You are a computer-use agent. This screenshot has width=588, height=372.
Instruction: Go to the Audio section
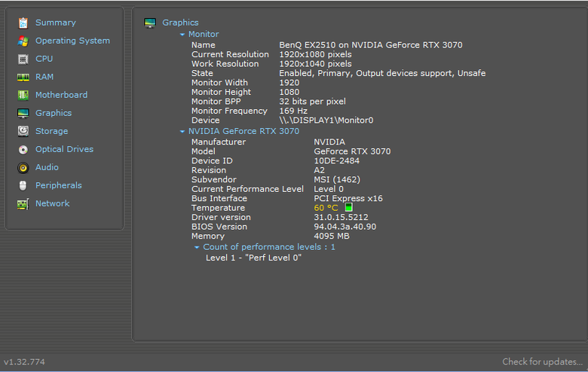[47, 167]
